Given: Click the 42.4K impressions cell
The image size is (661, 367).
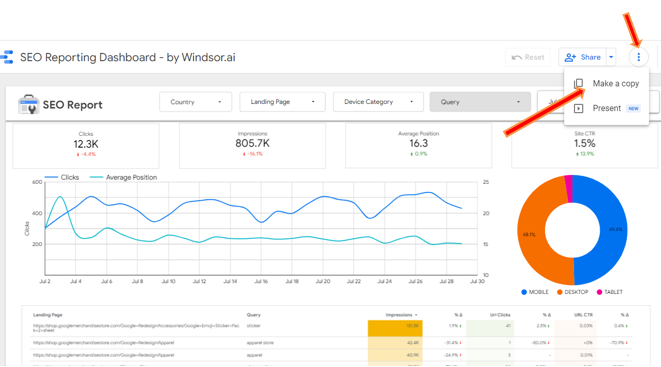Looking at the screenshot, I should [x=395, y=343].
